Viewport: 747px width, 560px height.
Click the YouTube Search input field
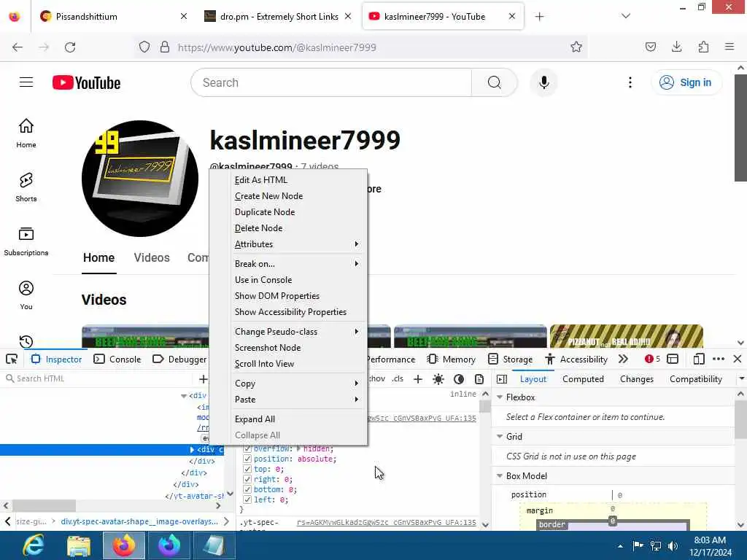333,82
